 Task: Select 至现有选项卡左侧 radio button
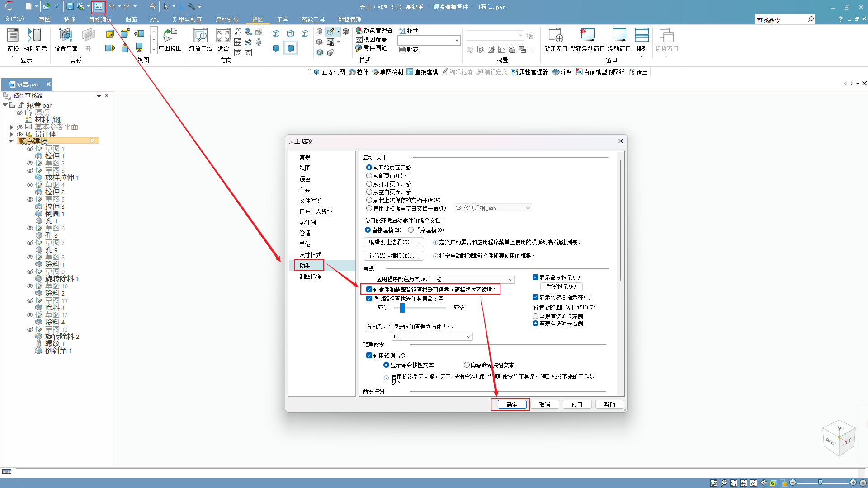[535, 316]
